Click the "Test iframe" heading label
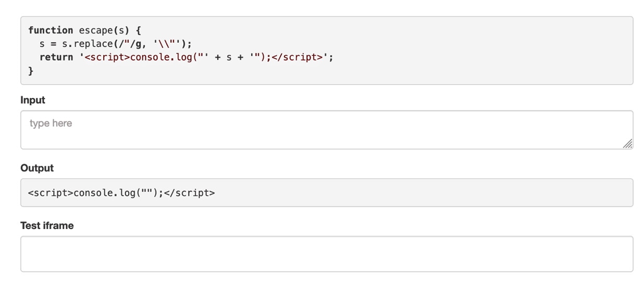The width and height of the screenshot is (644, 290). (x=47, y=225)
